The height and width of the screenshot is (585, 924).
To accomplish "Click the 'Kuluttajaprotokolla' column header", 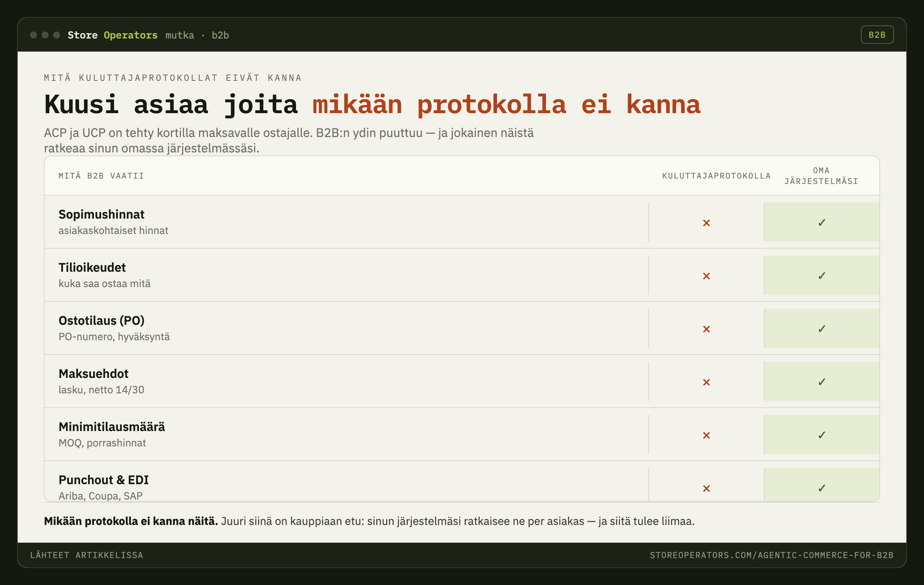I will (x=716, y=176).
